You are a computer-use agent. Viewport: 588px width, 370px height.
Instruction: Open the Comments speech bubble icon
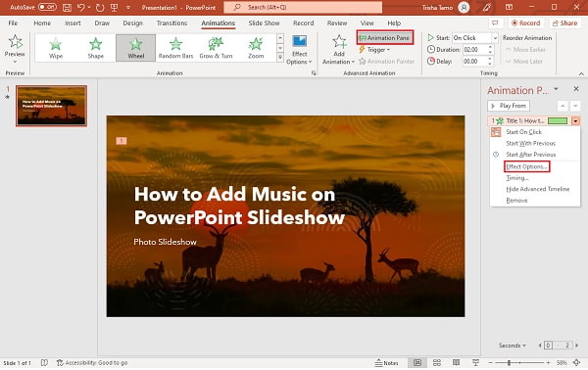click(495, 23)
